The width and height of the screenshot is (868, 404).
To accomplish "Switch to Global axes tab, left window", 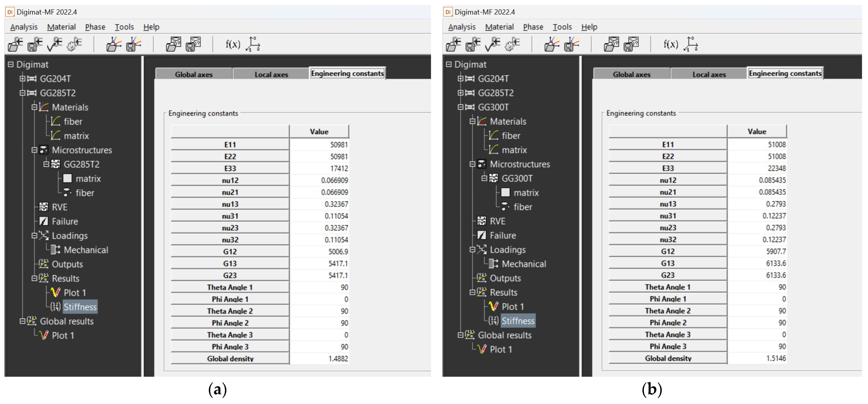I will coord(194,74).
